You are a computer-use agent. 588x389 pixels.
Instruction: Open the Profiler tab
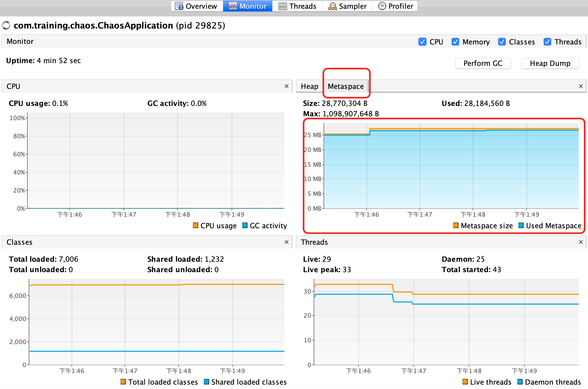[x=395, y=6]
